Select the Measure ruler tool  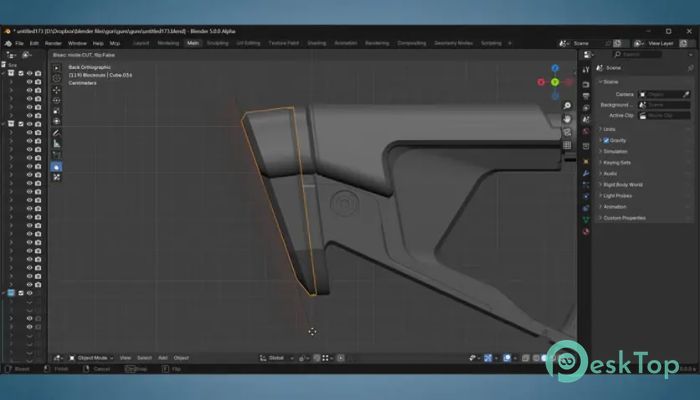pyautogui.click(x=56, y=144)
